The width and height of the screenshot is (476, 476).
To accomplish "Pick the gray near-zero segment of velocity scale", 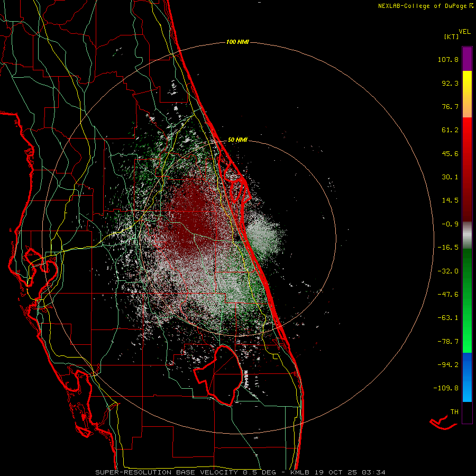I will (x=467, y=235).
